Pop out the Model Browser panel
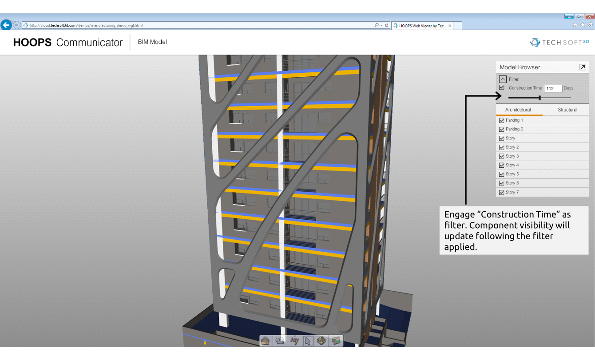The width and height of the screenshot is (595, 364). coord(583,67)
